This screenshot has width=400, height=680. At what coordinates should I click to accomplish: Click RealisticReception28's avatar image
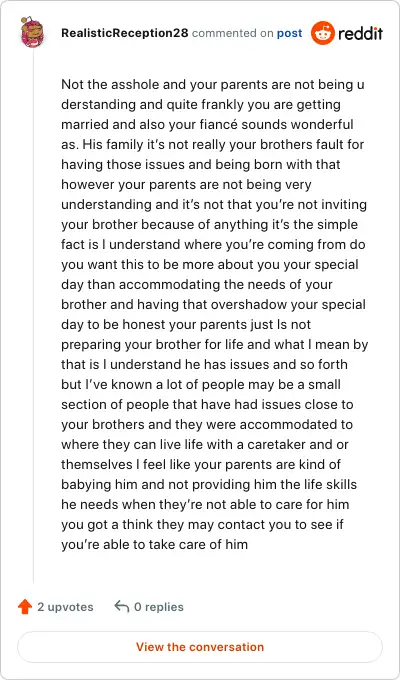point(33,33)
